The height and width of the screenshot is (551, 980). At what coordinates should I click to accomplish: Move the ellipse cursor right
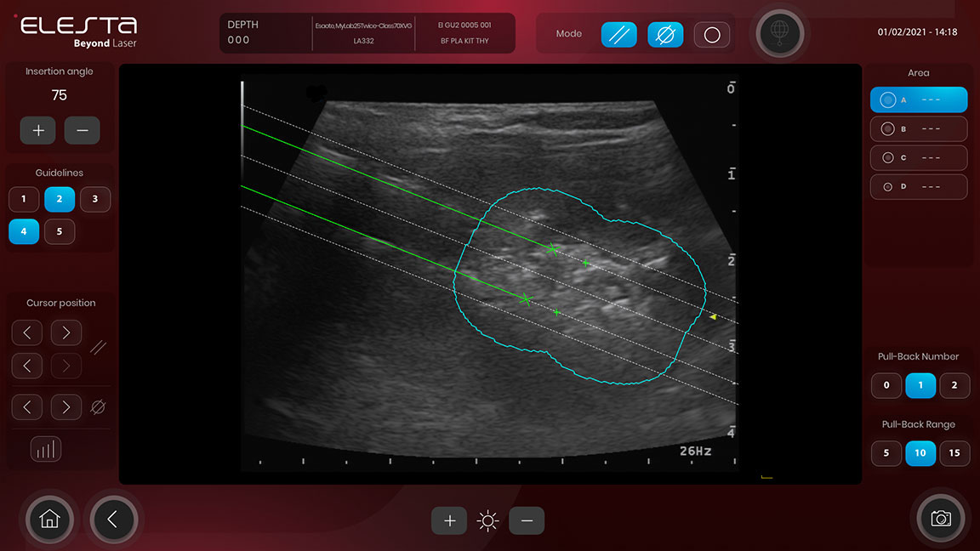point(66,407)
